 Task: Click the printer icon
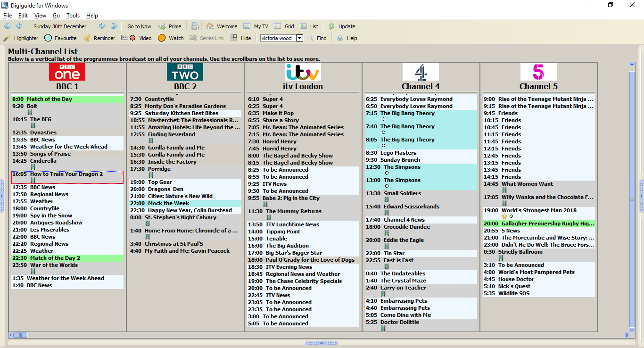(x=195, y=26)
